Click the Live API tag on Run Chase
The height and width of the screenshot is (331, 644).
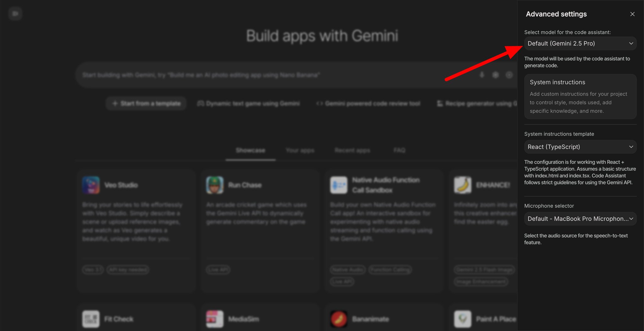tap(218, 270)
